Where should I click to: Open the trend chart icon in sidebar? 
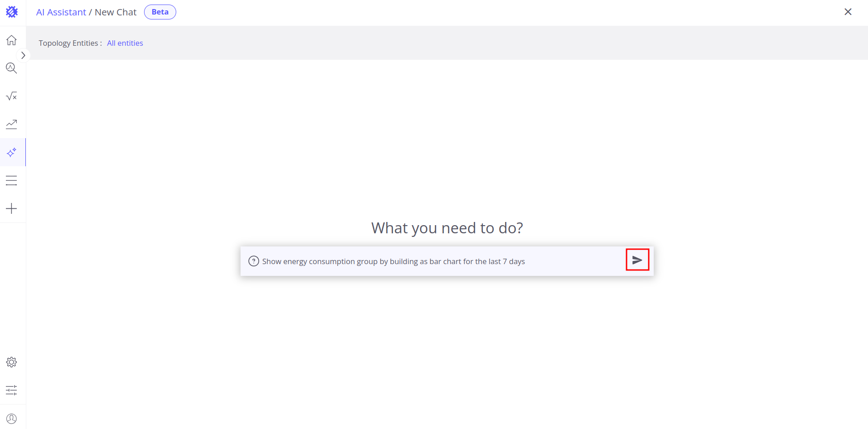coord(12,124)
